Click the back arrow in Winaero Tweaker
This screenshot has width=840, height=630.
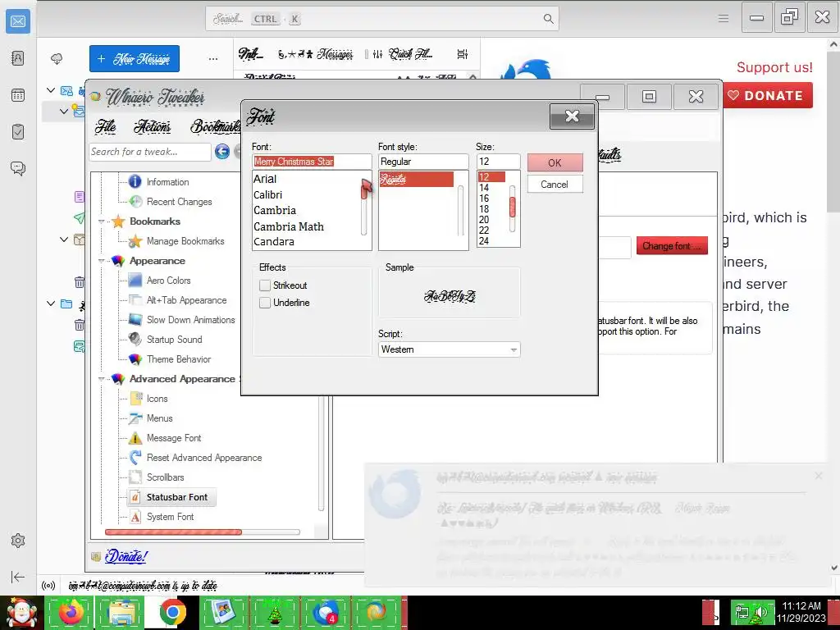point(222,152)
